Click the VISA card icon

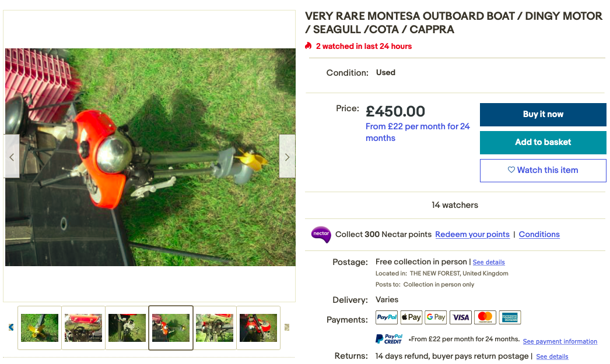[461, 317]
